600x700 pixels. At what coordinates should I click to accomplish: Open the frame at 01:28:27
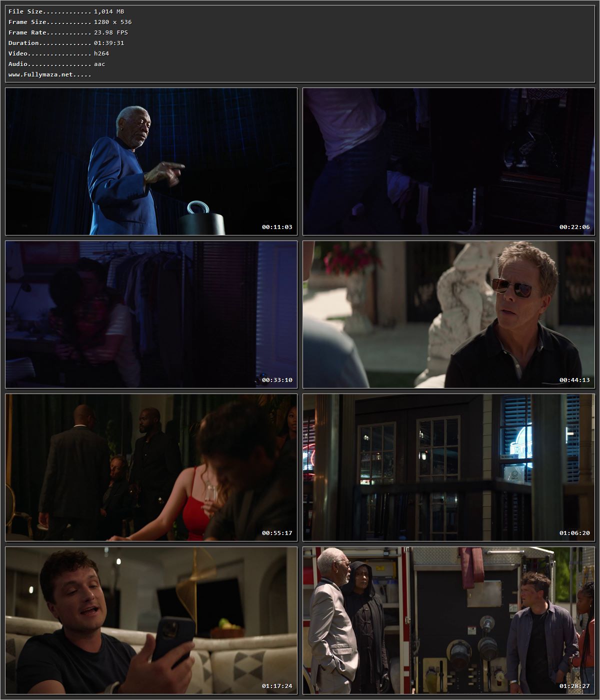click(x=448, y=620)
